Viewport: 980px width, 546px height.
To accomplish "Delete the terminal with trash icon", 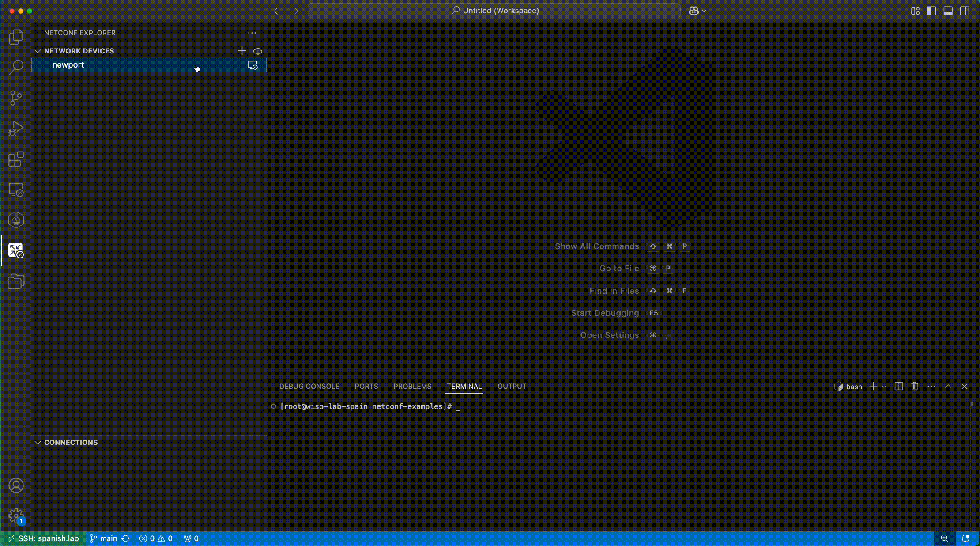I will pos(915,386).
